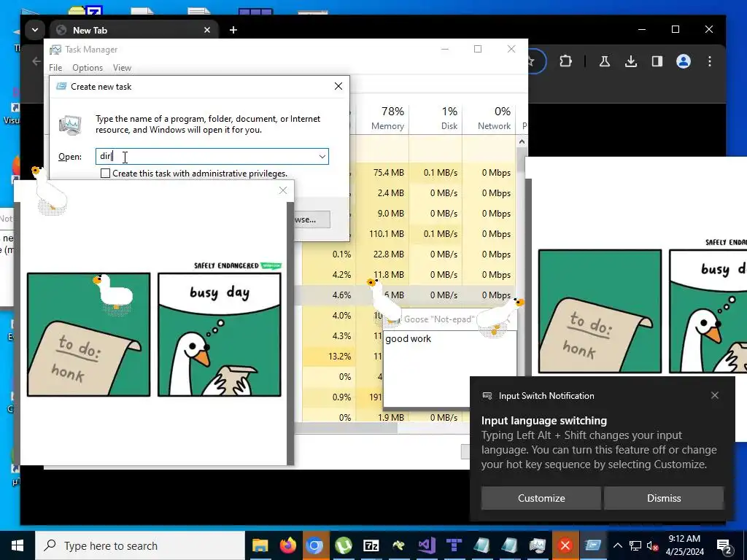Click busy day panel in left meme window
The image size is (747, 560).
click(x=219, y=334)
